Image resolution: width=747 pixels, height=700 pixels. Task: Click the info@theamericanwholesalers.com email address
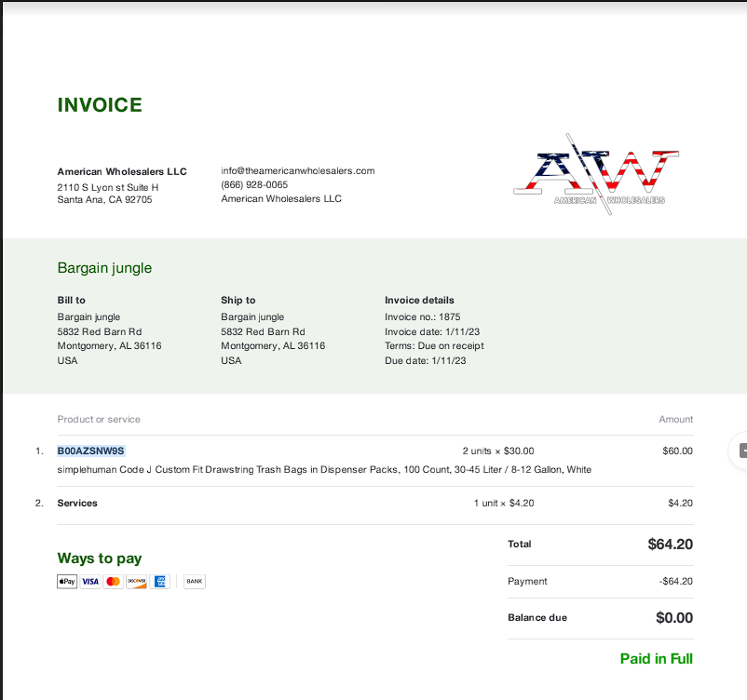click(x=298, y=171)
